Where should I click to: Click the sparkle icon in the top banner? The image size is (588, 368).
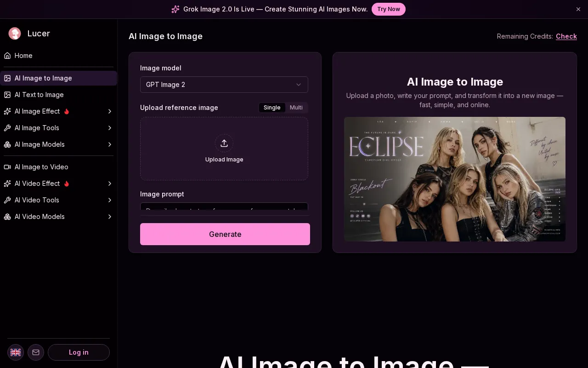(x=175, y=9)
